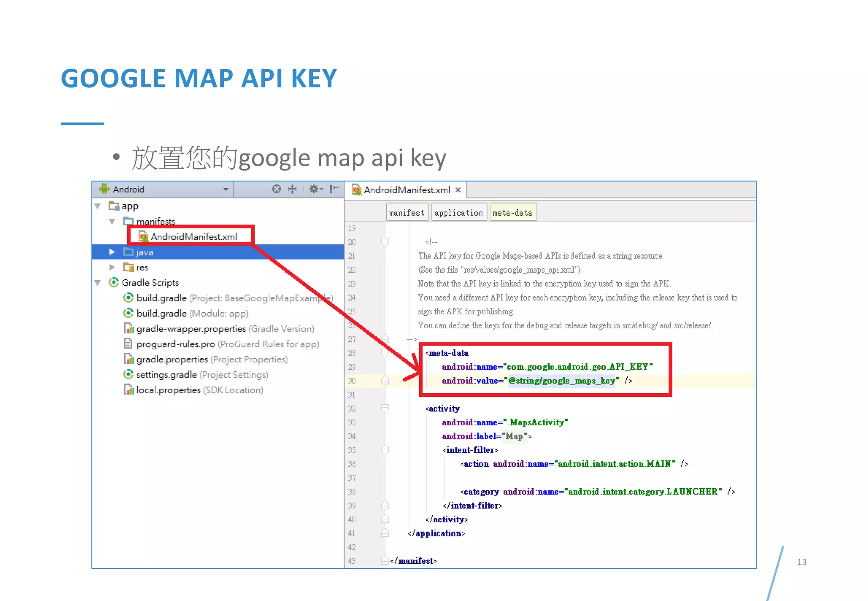Select the Gradle Scripts row
The height and width of the screenshot is (601, 868).
150,283
